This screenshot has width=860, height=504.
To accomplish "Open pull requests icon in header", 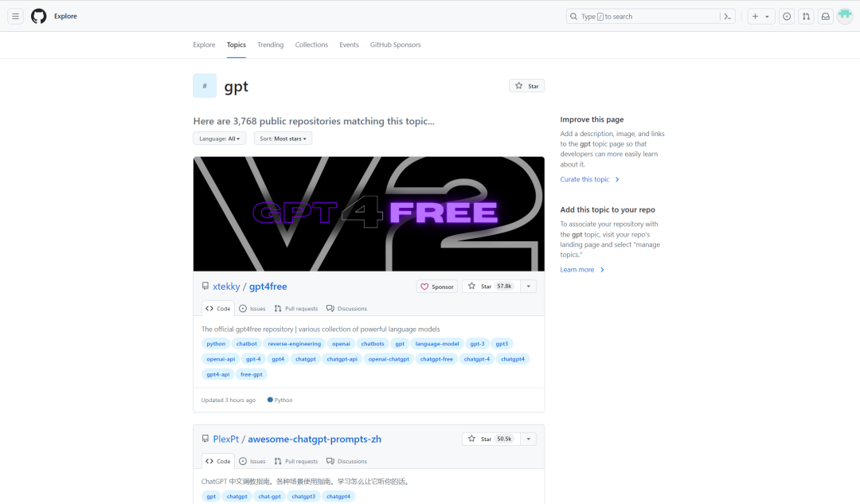I will click(806, 17).
